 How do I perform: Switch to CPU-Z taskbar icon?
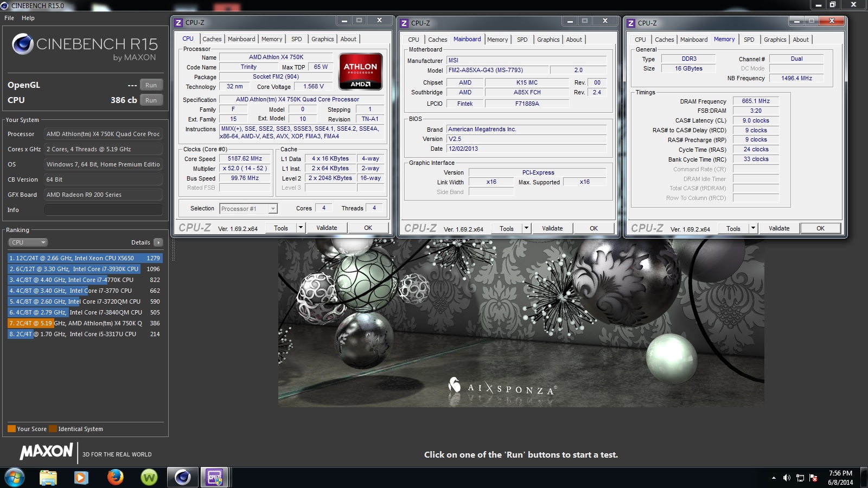coord(215,477)
